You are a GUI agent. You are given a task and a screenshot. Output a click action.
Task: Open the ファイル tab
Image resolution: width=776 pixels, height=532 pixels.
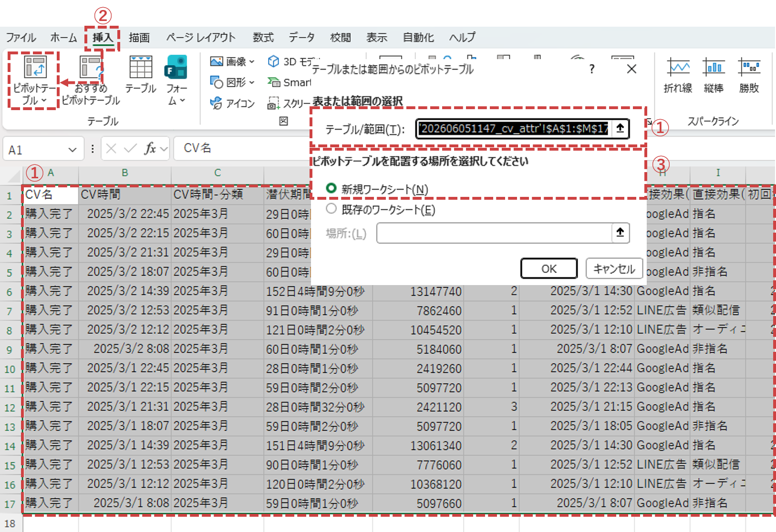[x=21, y=37]
